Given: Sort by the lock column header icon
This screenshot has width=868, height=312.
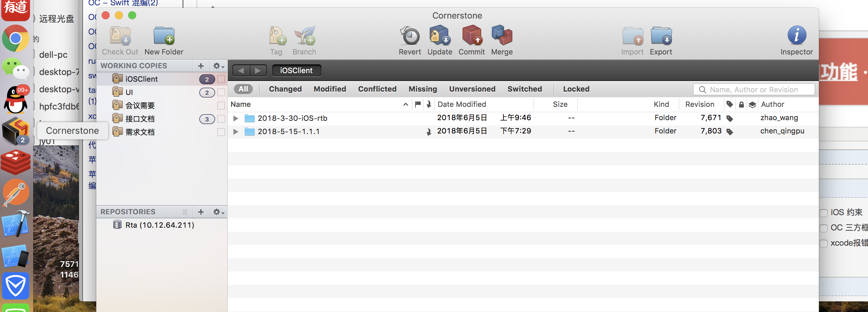Looking at the screenshot, I should tap(741, 105).
